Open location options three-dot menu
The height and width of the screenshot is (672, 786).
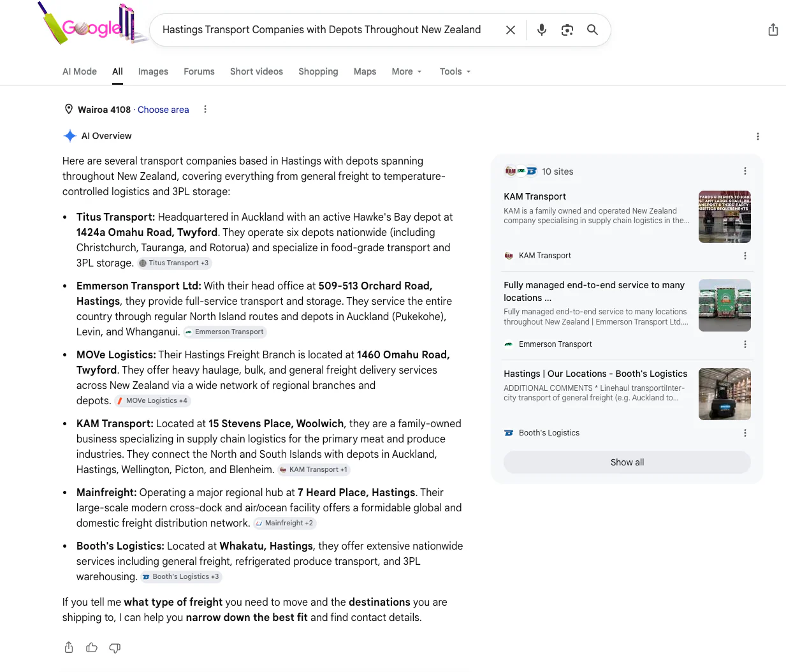tap(205, 109)
